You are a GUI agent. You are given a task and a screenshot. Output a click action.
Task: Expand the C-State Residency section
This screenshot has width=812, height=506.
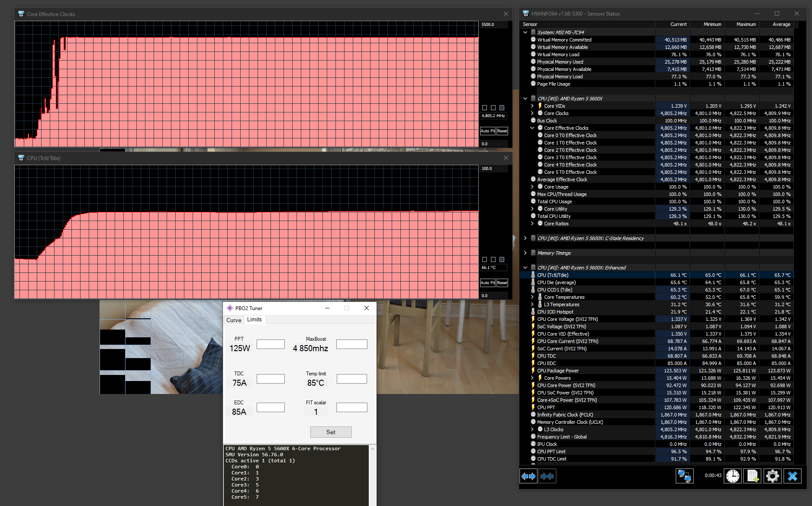(525, 238)
